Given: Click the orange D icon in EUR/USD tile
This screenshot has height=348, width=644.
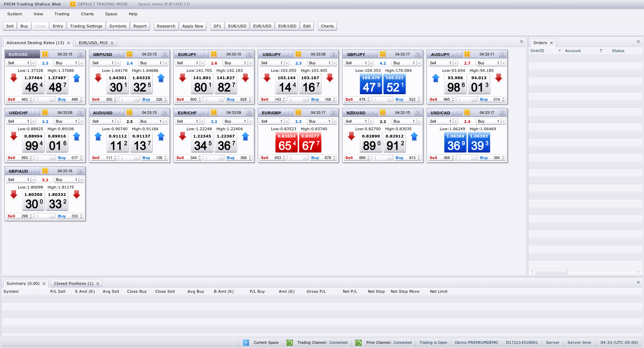Looking at the screenshot, I should pyautogui.click(x=45, y=54).
